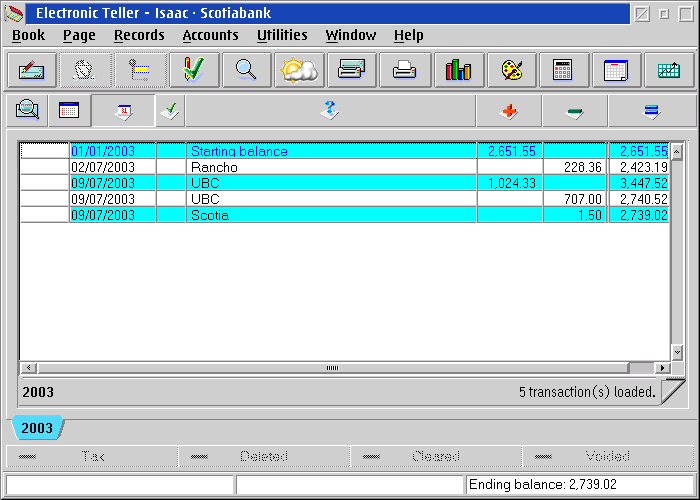Click the crumpled paper toolbar icon
The width and height of the screenshot is (700, 500).
85,70
